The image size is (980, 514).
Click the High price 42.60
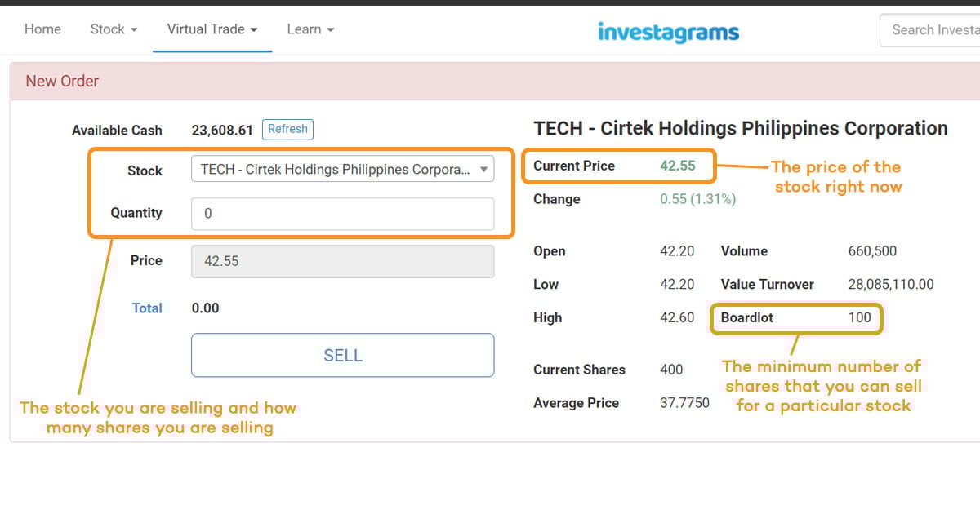tap(677, 317)
